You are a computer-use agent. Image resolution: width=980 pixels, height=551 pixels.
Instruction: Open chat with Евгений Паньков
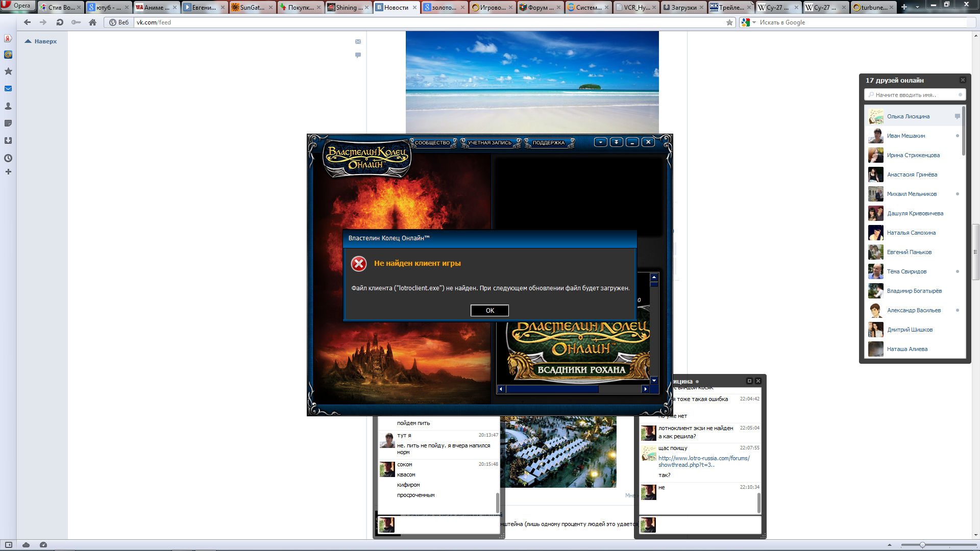pos(913,252)
